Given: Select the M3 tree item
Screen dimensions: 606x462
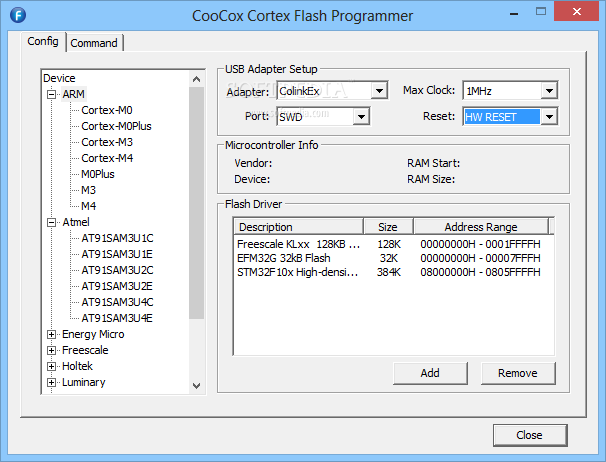Looking at the screenshot, I should 88,190.
